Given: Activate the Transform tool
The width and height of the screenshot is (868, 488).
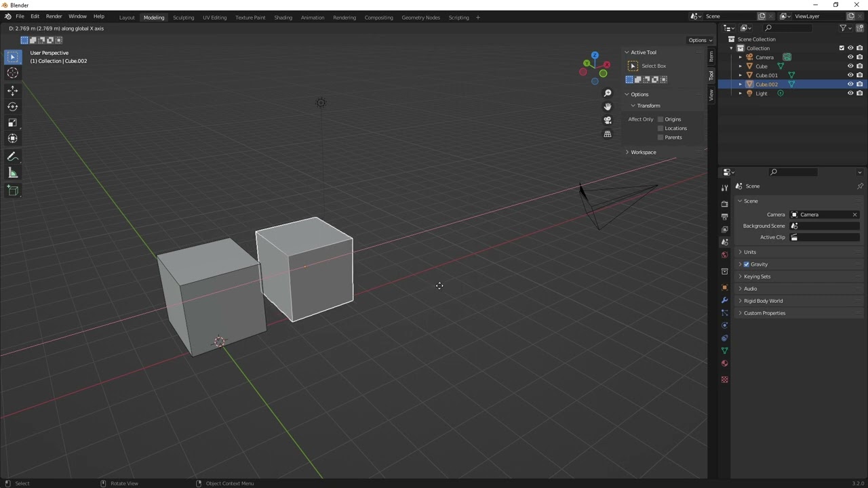Looking at the screenshot, I should pos(12,138).
